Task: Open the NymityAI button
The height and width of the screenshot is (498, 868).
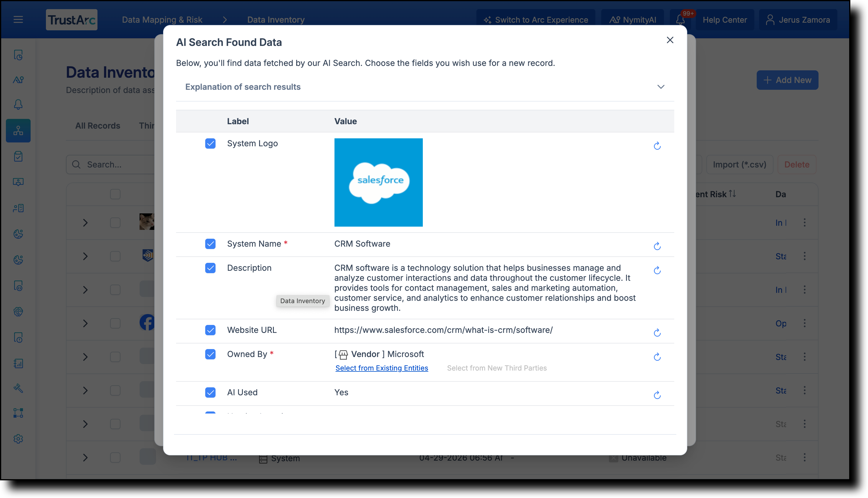Action: 633,20
